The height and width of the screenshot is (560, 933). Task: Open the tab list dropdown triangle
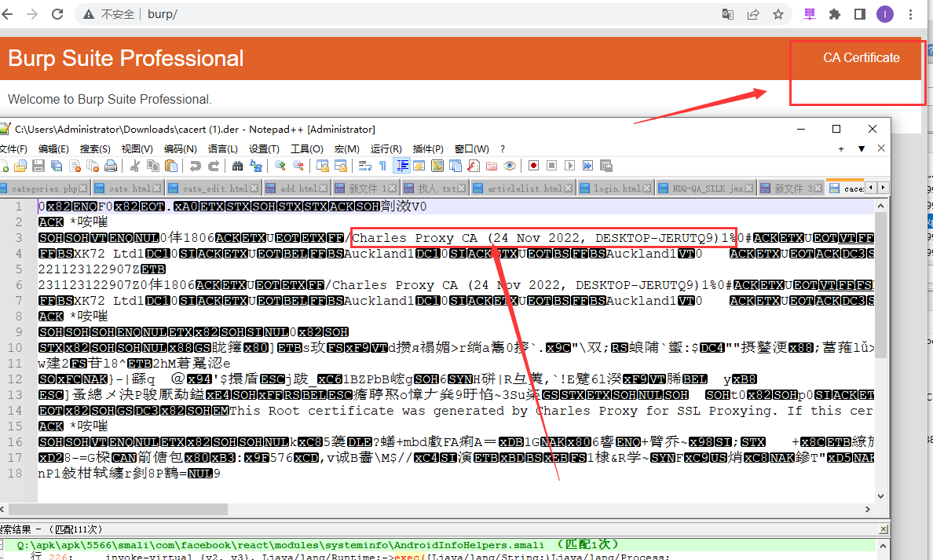pyautogui.click(x=862, y=148)
